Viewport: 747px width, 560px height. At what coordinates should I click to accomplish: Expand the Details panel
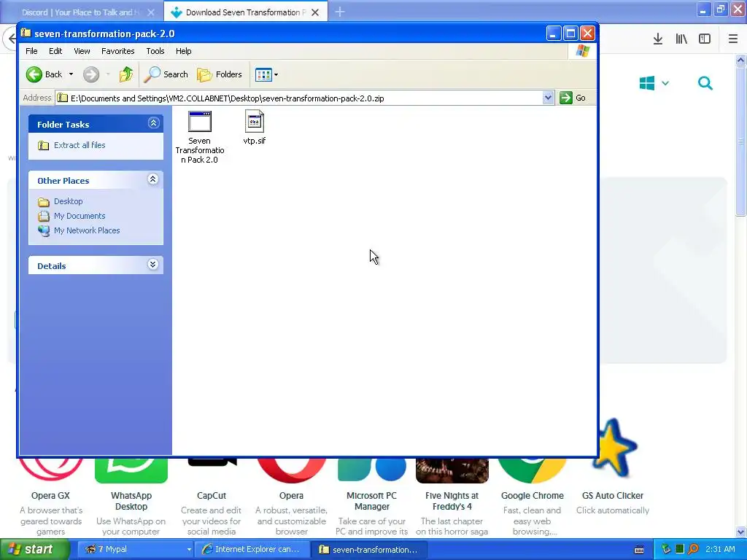tap(153, 265)
